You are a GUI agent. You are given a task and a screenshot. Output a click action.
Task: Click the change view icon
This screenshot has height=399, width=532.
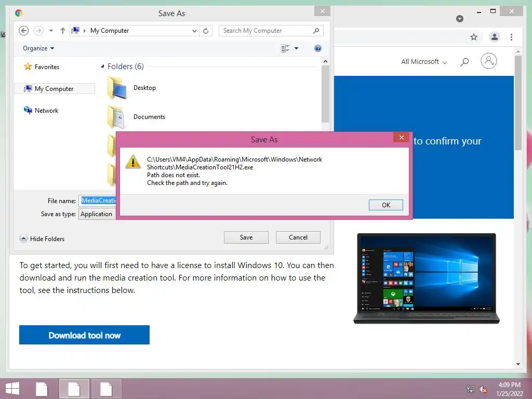tap(285, 48)
